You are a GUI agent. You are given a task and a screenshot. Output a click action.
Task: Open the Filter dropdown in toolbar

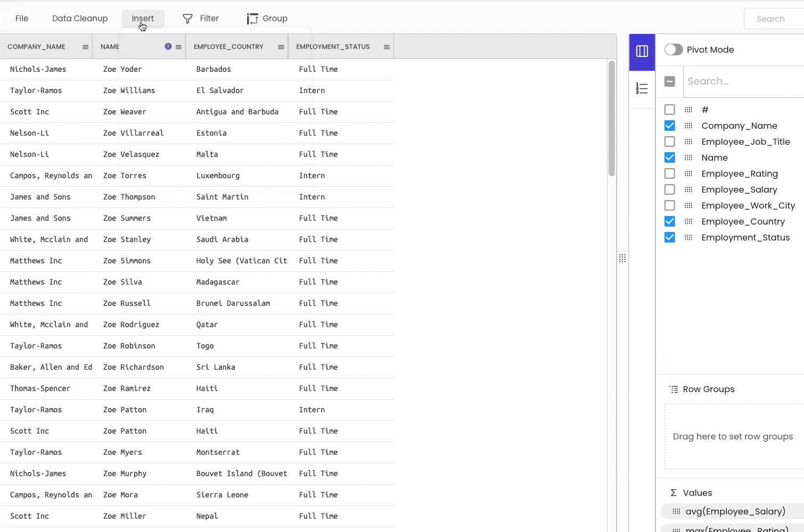coord(201,19)
